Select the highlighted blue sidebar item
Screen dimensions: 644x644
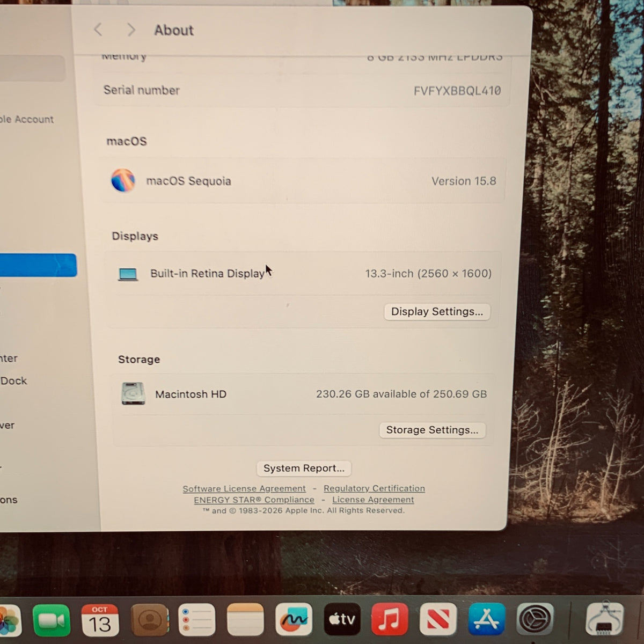(38, 265)
